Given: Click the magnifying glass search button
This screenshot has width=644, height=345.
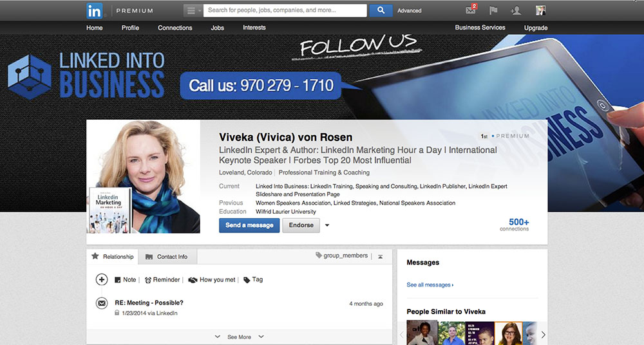Looking at the screenshot, I should tap(381, 11).
